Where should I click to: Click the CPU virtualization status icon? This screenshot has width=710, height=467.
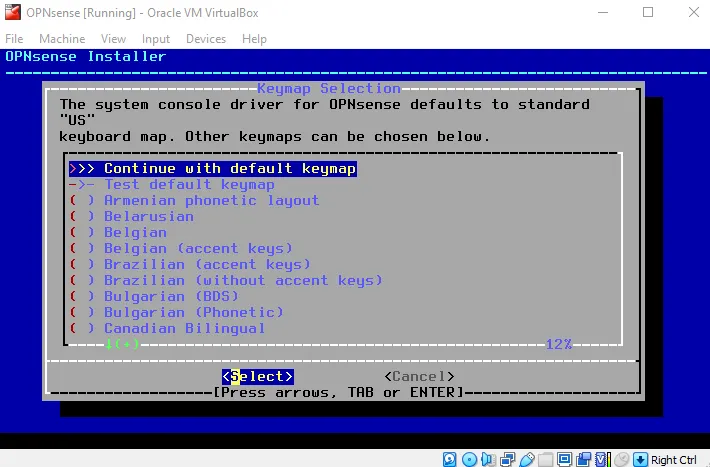tap(602, 460)
